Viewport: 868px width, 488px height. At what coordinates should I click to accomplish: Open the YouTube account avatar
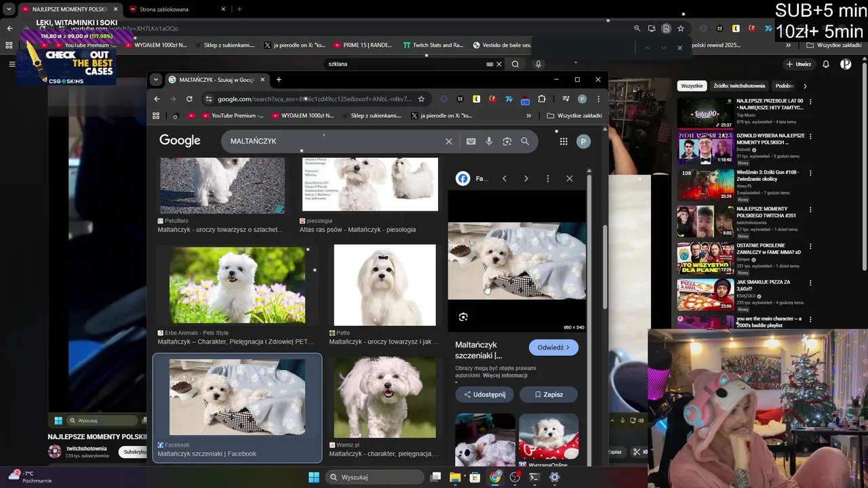[x=846, y=64]
